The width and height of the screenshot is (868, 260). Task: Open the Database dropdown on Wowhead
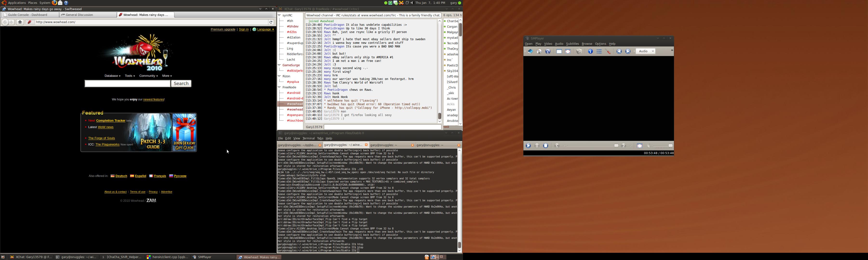tap(112, 76)
